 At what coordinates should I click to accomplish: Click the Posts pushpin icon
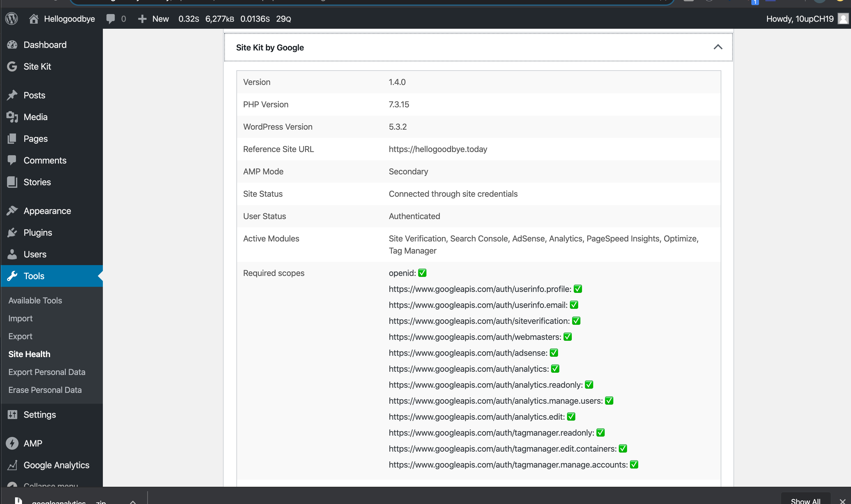(x=12, y=95)
